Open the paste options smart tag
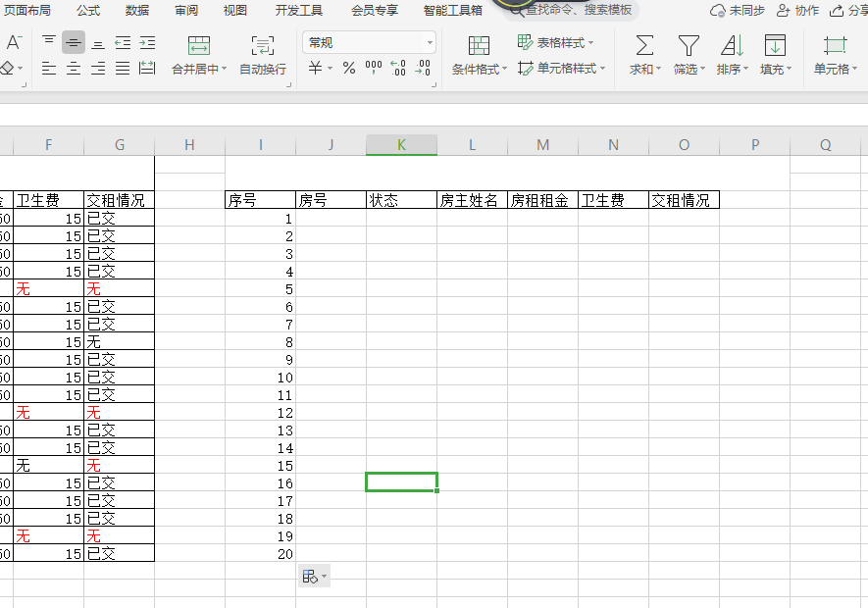 pyautogui.click(x=314, y=577)
